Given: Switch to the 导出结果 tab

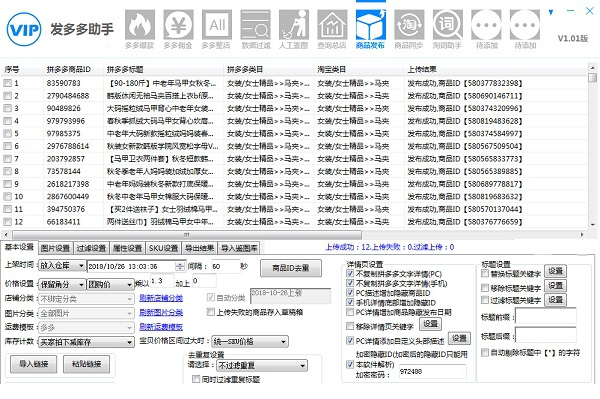Looking at the screenshot, I should point(200,248).
